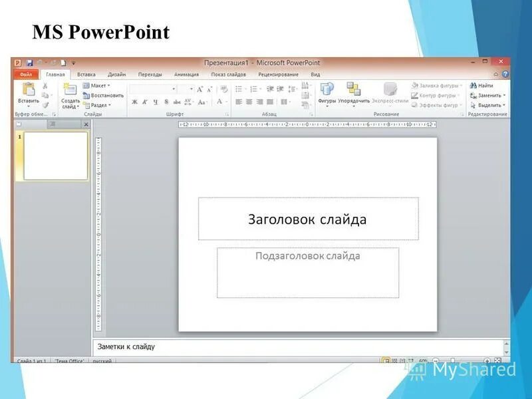Image resolution: width=532 pixels, height=399 pixels.
Task: Align text right in Абзац group
Action: pos(259,102)
